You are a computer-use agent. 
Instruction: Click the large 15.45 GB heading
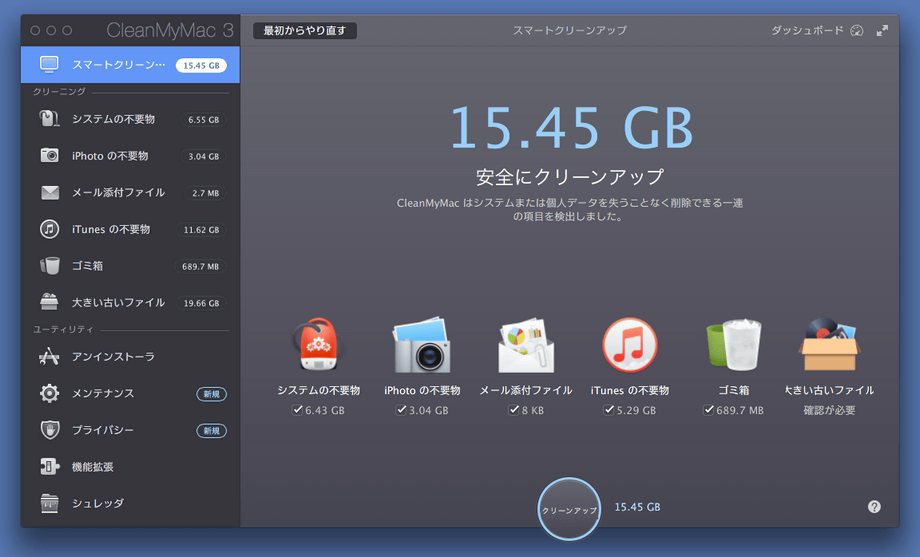click(571, 127)
